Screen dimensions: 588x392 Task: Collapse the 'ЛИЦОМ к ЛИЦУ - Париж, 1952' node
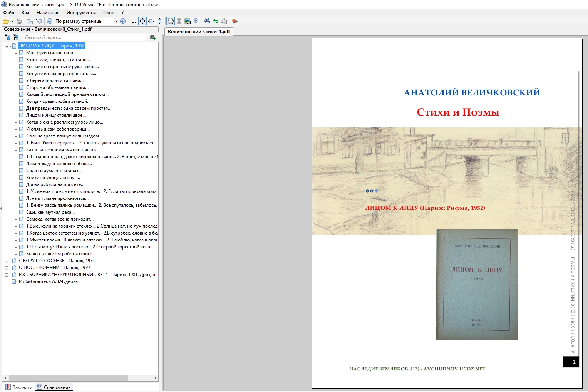[7, 46]
